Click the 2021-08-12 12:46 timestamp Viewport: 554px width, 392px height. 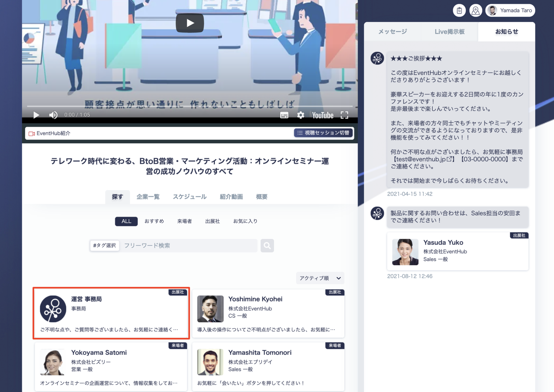(410, 276)
